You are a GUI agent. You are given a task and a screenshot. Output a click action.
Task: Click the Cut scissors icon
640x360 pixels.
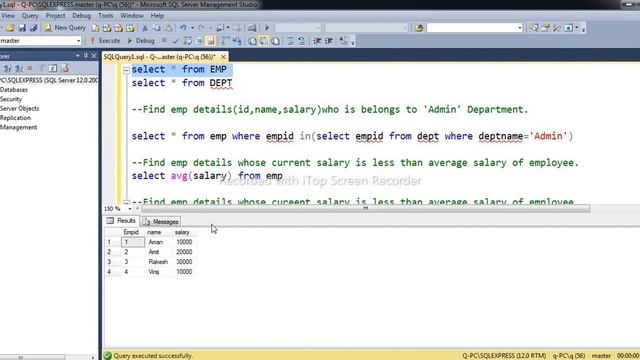click(x=144, y=28)
